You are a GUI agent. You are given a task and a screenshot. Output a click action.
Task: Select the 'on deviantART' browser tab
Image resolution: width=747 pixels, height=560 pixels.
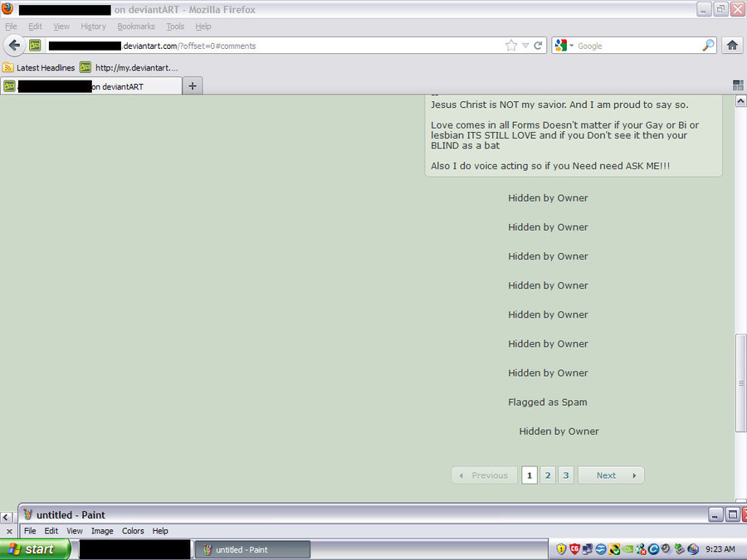click(x=91, y=86)
